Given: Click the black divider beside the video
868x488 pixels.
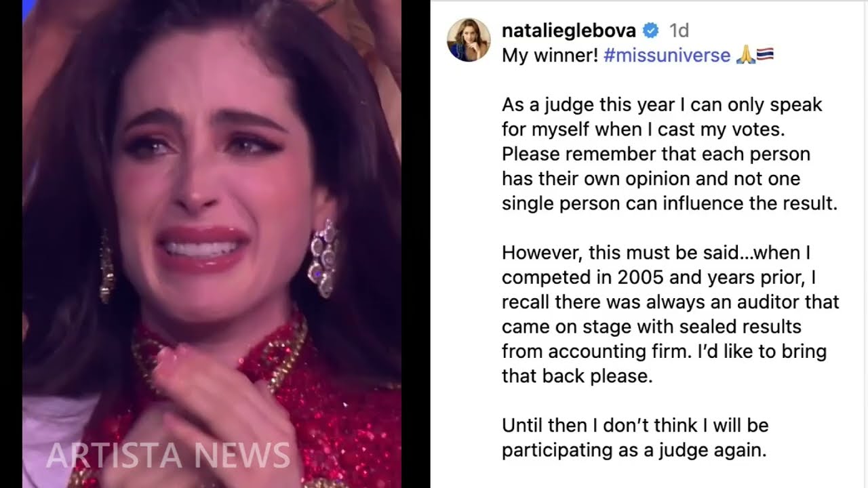Looking at the screenshot, I should 416,244.
